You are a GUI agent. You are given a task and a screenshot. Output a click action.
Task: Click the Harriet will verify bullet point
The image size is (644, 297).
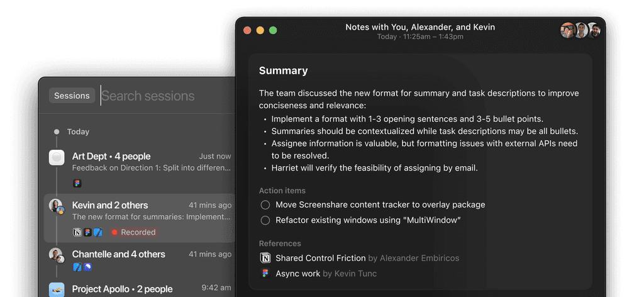(375, 168)
